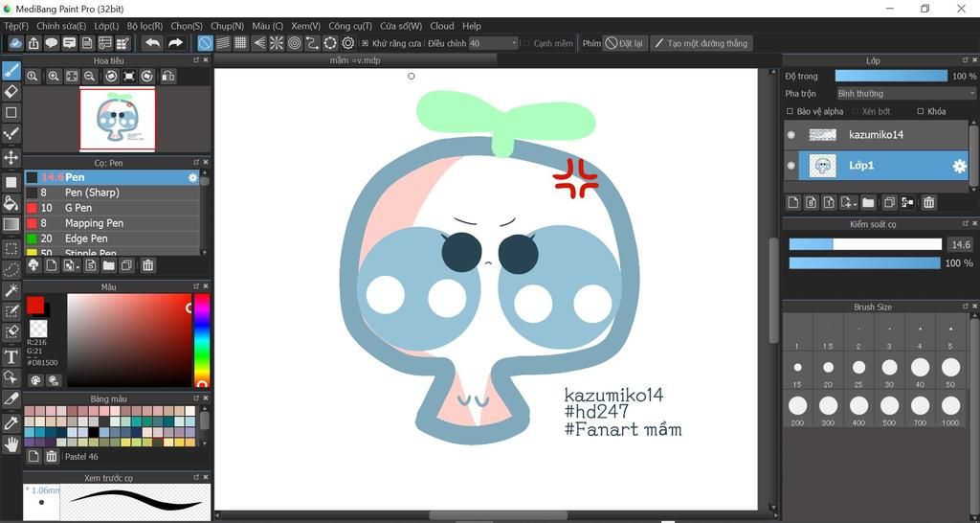This screenshot has width=980, height=523.
Task: Open the Cloud menu
Action: pyautogui.click(x=442, y=26)
